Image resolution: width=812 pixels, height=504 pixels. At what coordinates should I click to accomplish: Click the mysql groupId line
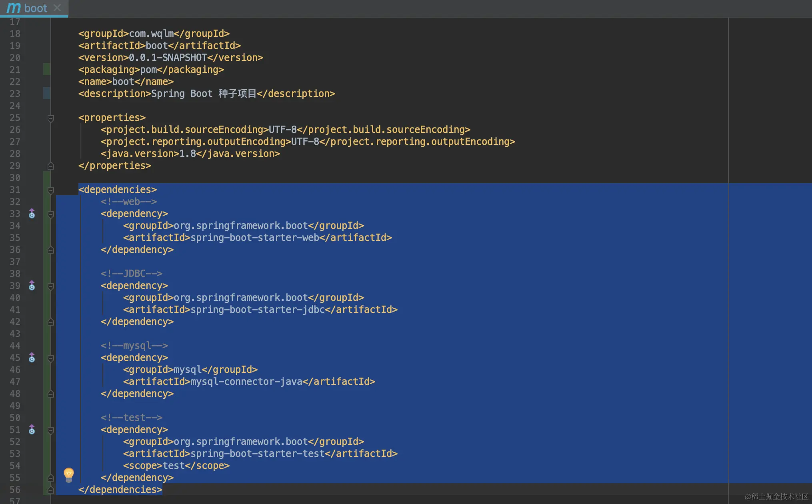[190, 370]
